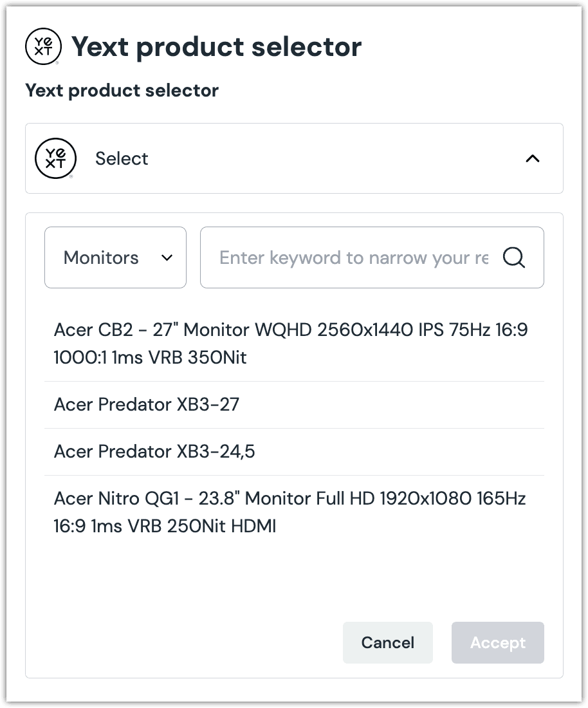The width and height of the screenshot is (588, 708).
Task: Focus the keyword search input field
Action: click(x=372, y=257)
